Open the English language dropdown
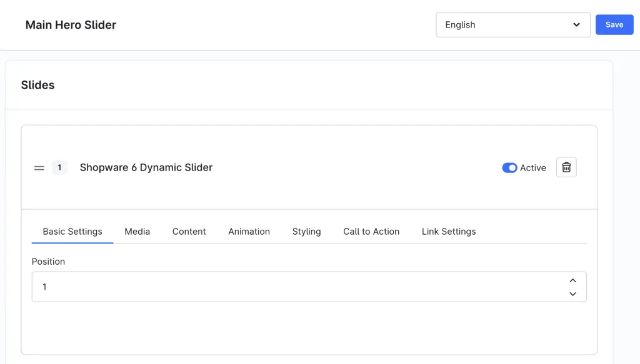The width and height of the screenshot is (640, 364). coord(512,25)
